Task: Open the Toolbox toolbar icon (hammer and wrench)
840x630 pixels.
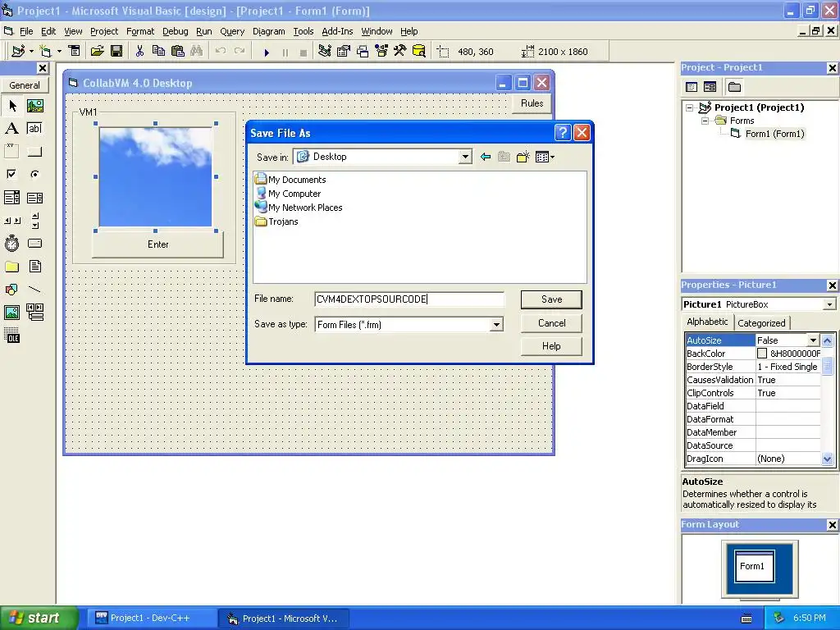Action: pos(400,52)
